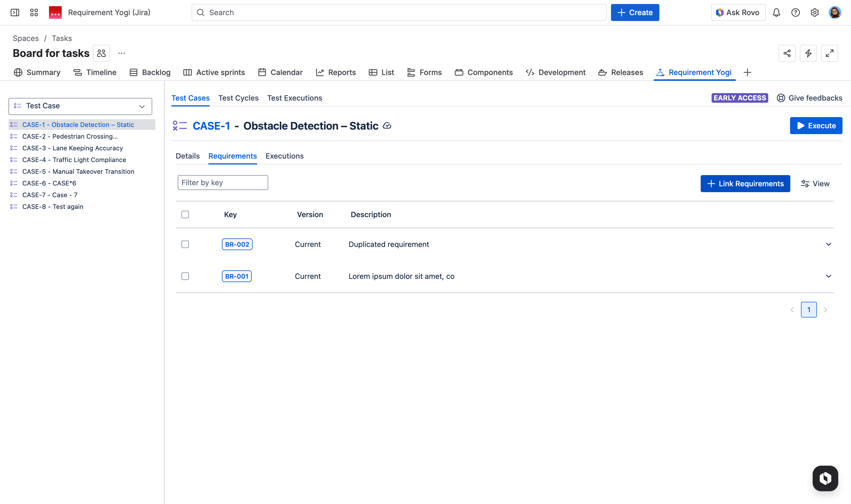The height and width of the screenshot is (504, 851).
Task: Click the app switcher grid icon
Action: click(x=34, y=13)
